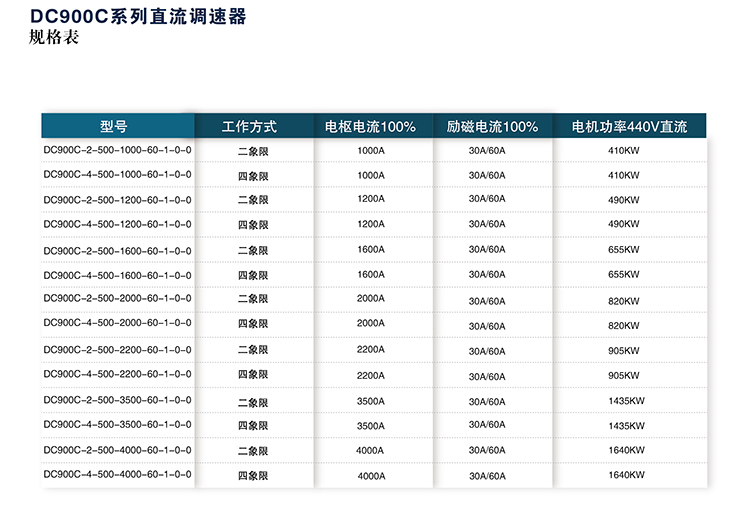Select 二象限 in the DC900C-2-500-1600 row
750x524 pixels.
click(x=253, y=251)
